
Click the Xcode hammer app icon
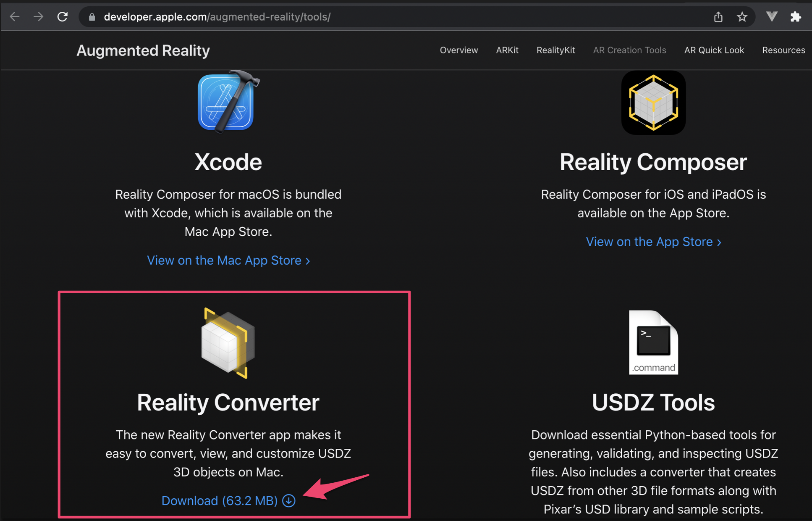227,102
